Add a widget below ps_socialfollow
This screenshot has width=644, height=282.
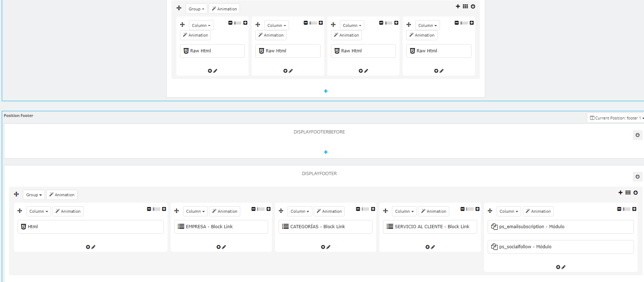tap(558, 267)
